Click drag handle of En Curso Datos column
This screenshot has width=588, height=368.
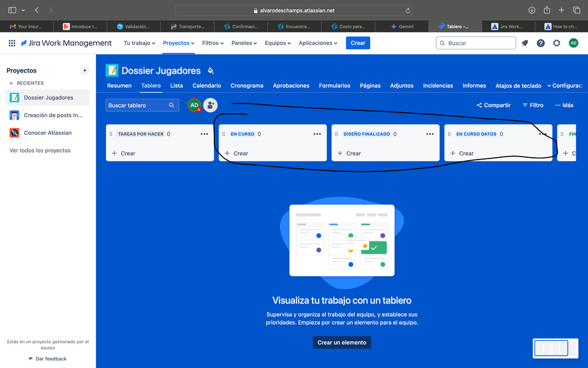tap(449, 134)
